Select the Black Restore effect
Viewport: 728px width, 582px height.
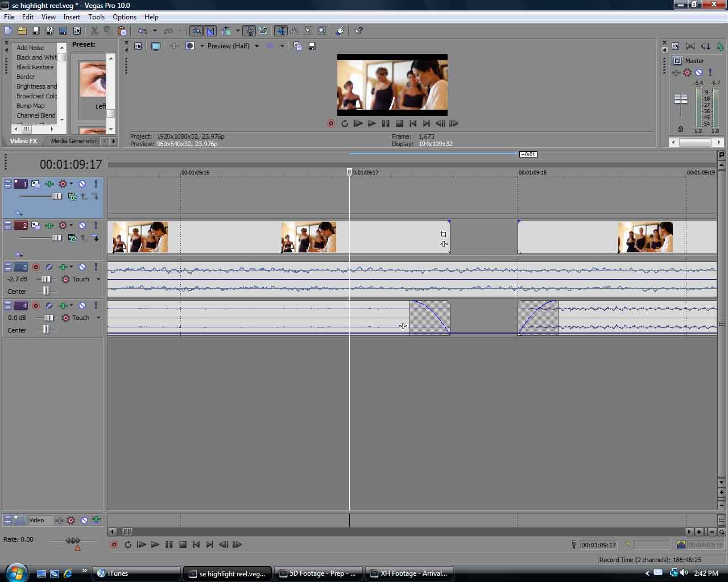click(35, 67)
